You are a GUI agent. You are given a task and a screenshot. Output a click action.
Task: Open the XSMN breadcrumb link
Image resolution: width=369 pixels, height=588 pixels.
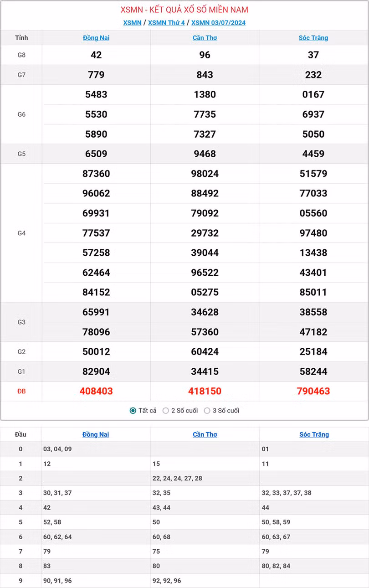point(132,23)
